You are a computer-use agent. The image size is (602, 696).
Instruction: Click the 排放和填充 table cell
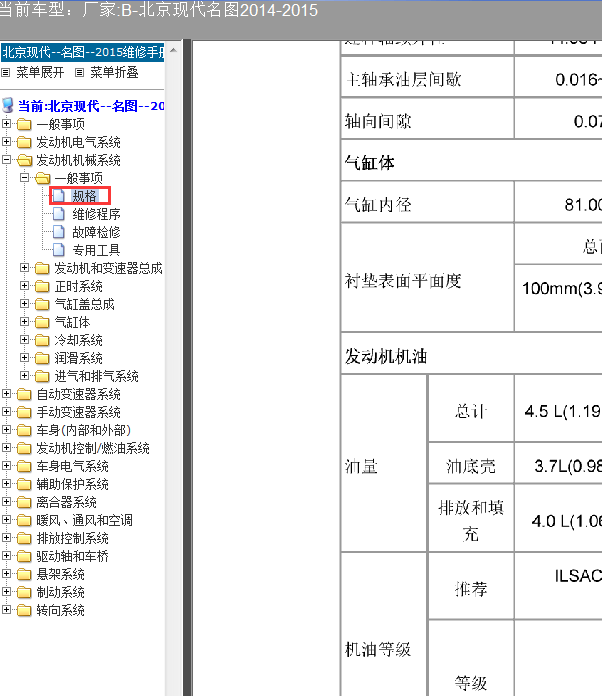471,518
